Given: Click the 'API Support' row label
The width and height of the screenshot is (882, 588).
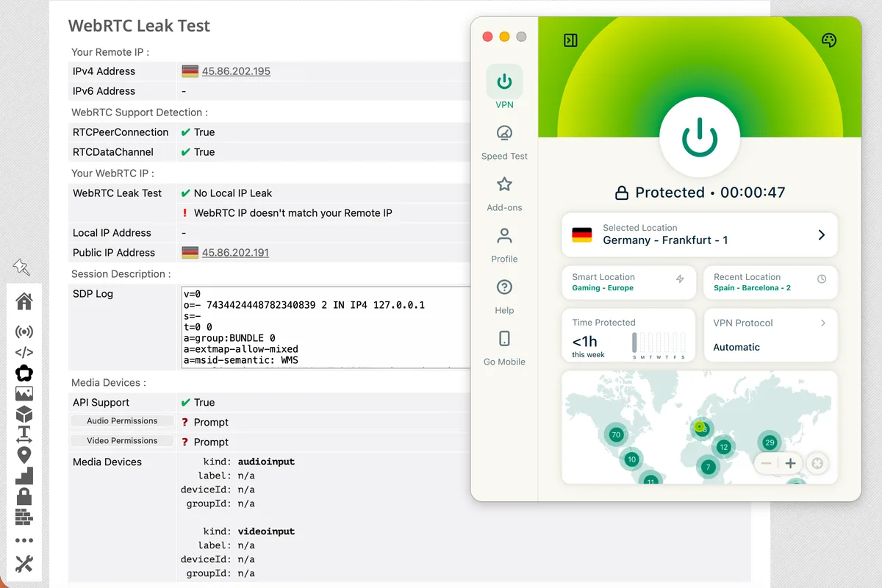Looking at the screenshot, I should tap(101, 403).
